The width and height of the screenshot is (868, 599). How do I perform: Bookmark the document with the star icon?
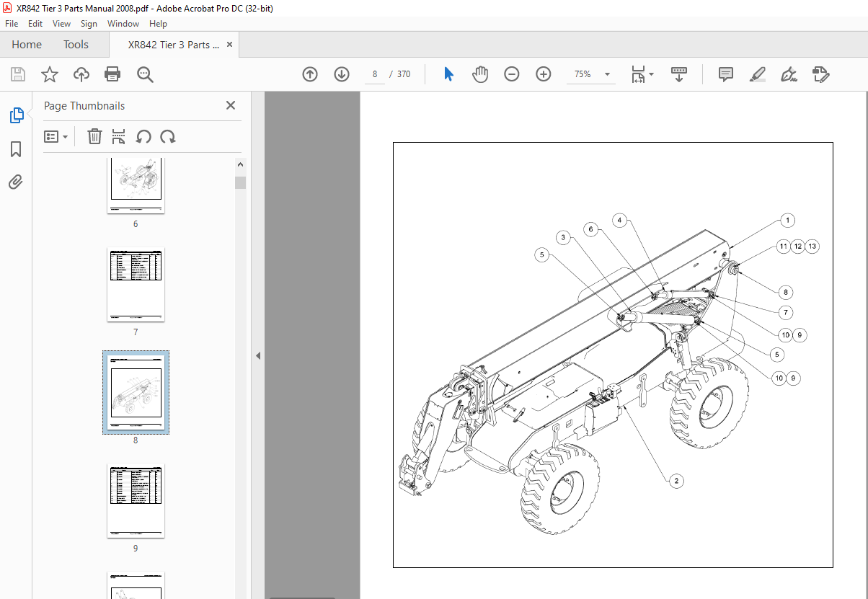(49, 74)
